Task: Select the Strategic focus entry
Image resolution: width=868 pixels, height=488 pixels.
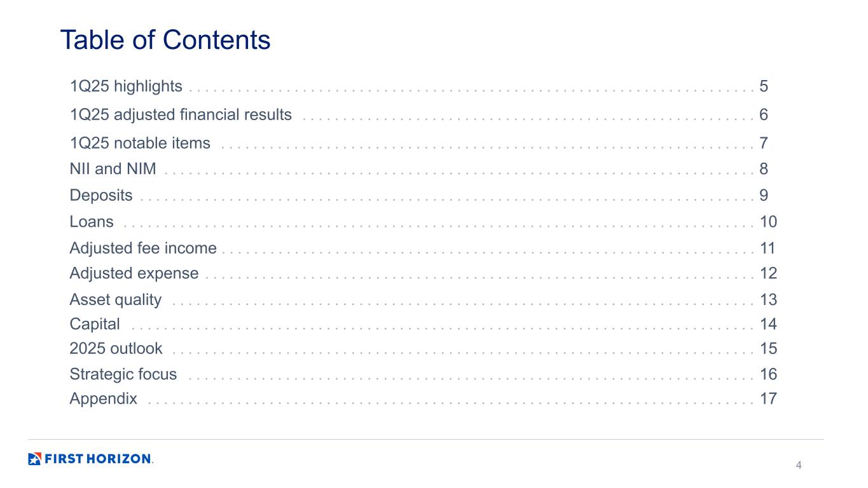Action: pyautogui.click(x=123, y=374)
